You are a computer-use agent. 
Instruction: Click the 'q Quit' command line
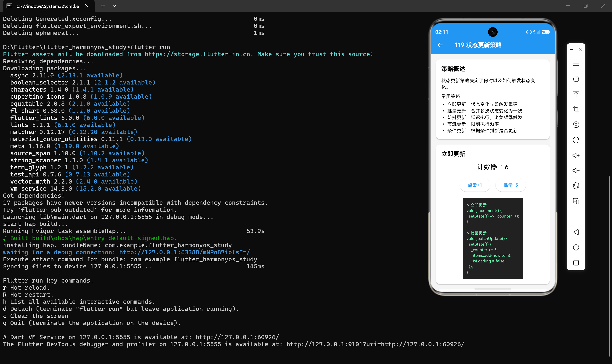coord(92,323)
